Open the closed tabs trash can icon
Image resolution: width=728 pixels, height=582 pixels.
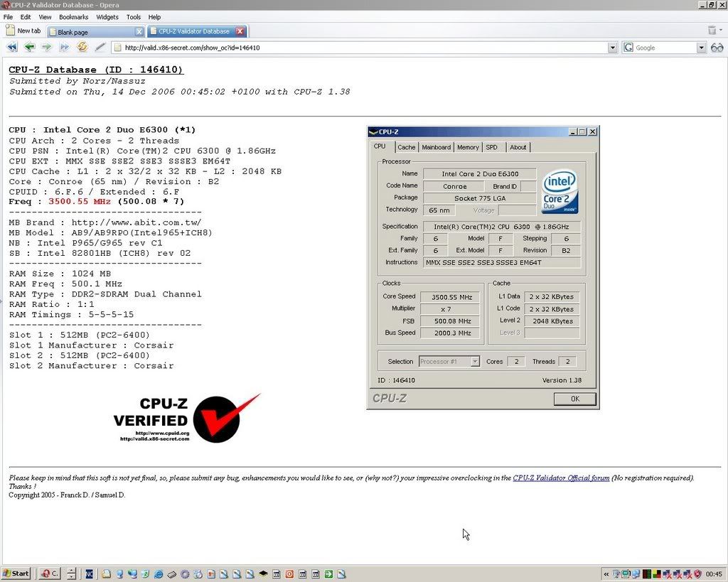(712, 30)
